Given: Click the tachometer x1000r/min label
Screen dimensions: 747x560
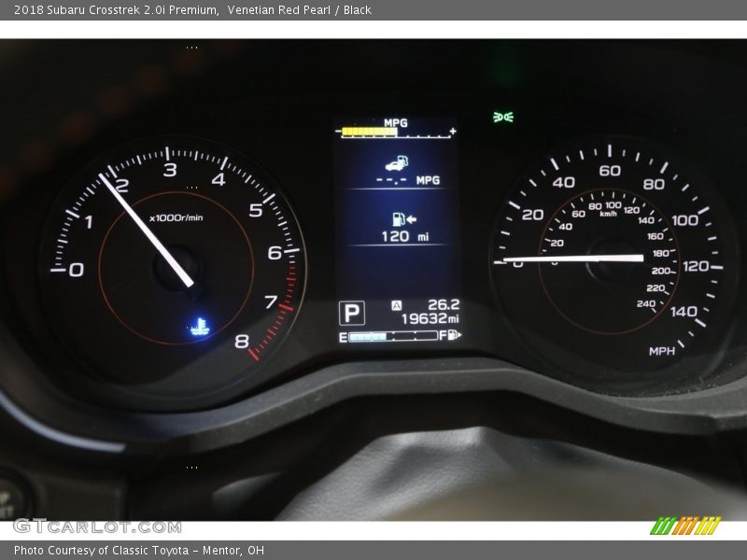Looking at the screenshot, I should 176,217.
